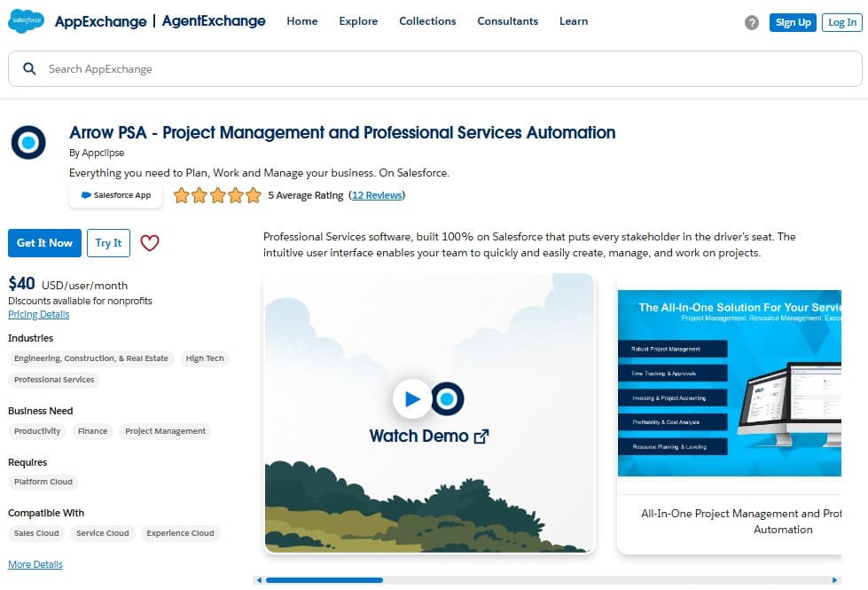This screenshot has height=590, width=868.
Task: Click the Salesforce App badge
Action: point(115,195)
